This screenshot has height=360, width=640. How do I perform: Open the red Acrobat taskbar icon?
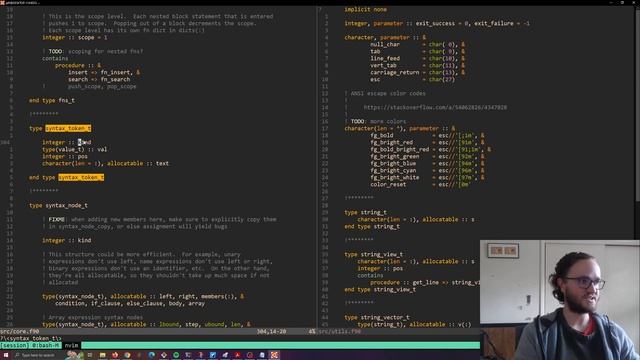pos(237,355)
